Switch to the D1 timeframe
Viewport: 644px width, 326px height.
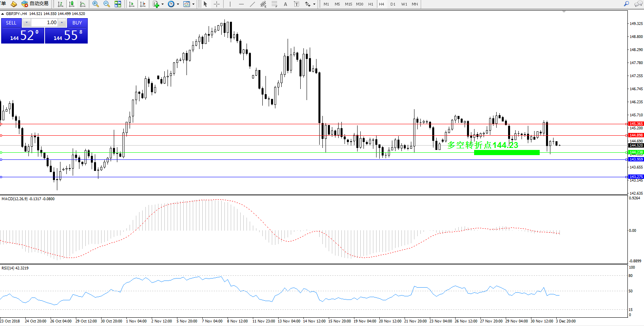pyautogui.click(x=393, y=4)
